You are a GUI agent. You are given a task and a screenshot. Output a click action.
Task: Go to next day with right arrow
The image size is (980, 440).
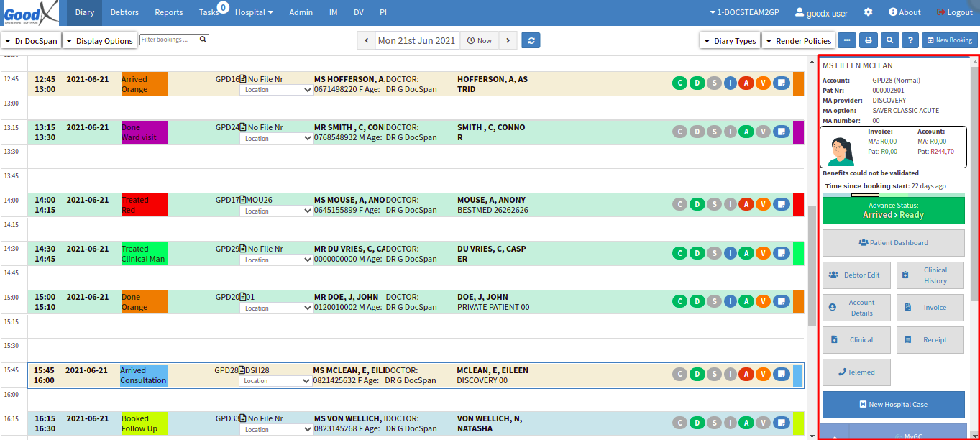point(508,41)
